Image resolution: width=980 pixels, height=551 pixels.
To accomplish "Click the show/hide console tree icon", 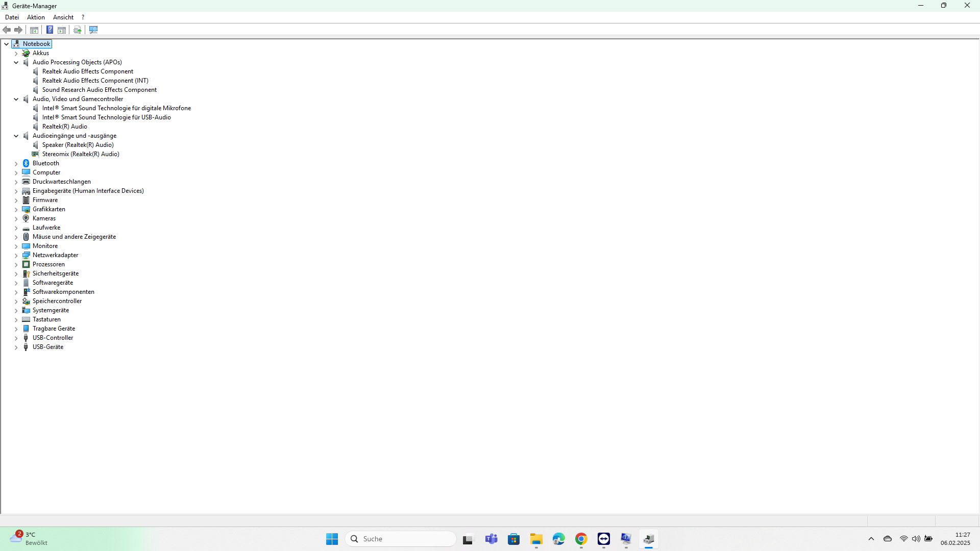I will point(34,30).
